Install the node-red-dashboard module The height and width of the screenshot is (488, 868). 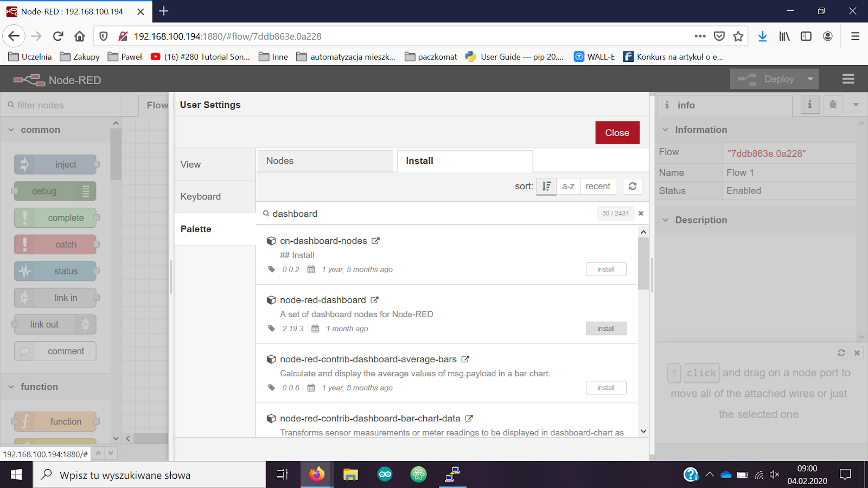point(606,329)
